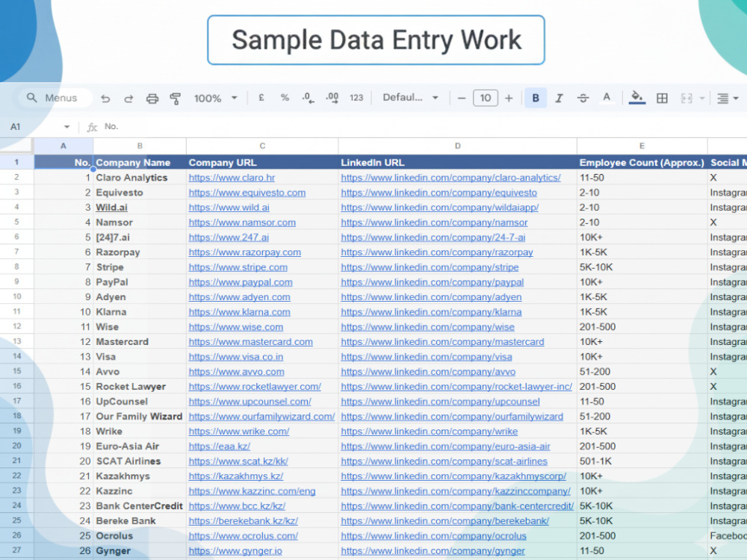Click the minus to decrease font size
Image resolution: width=747 pixels, height=560 pixels.
[x=461, y=98]
